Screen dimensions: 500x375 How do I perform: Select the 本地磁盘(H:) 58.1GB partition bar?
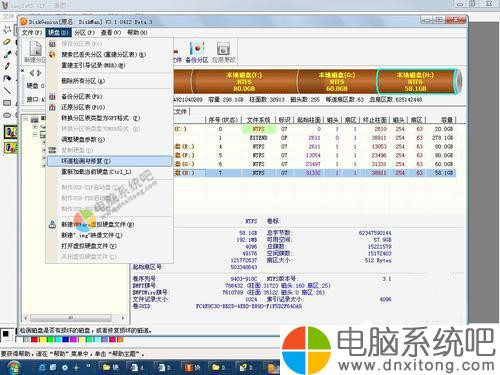(415, 82)
